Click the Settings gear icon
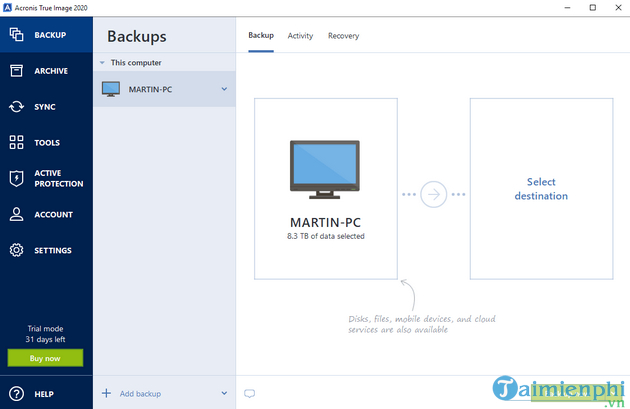 (x=16, y=250)
